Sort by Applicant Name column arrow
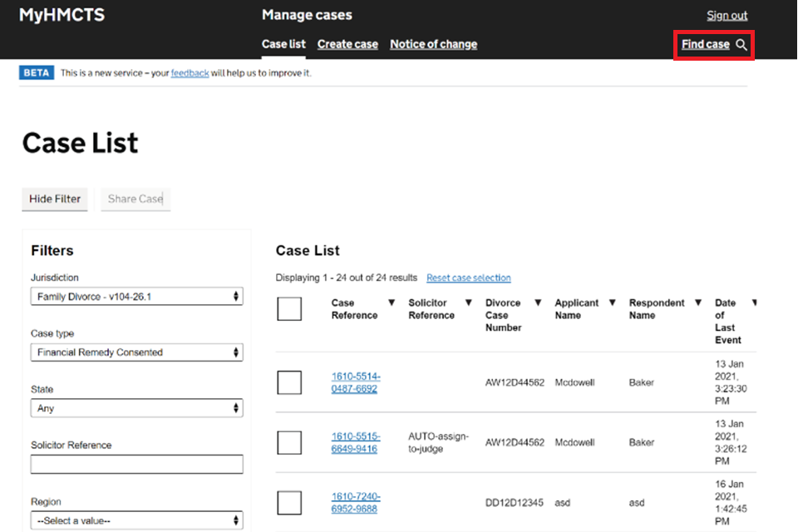 613,303
